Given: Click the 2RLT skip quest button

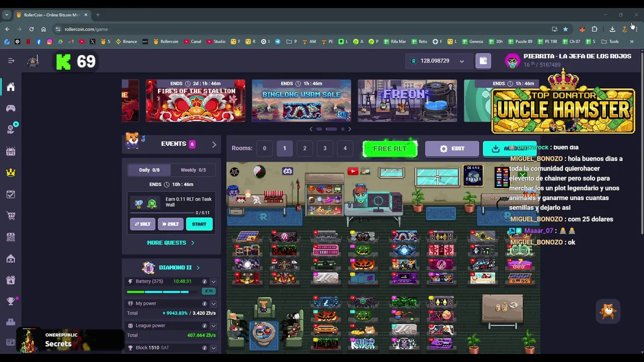Looking at the screenshot, I should [171, 224].
